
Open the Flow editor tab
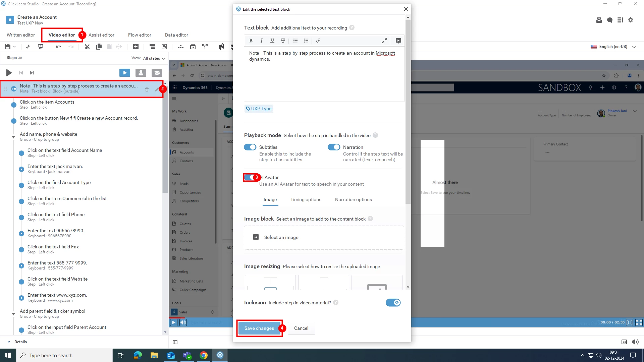[x=140, y=35]
